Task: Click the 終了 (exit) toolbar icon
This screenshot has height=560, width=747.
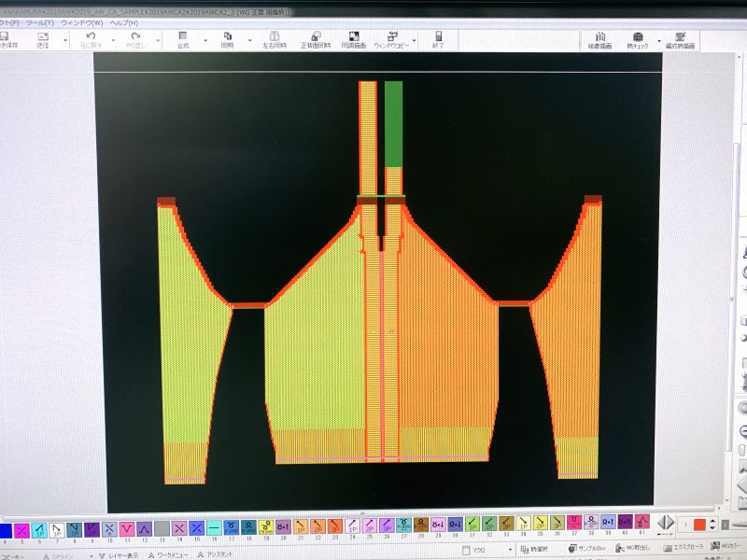Action: (x=437, y=39)
